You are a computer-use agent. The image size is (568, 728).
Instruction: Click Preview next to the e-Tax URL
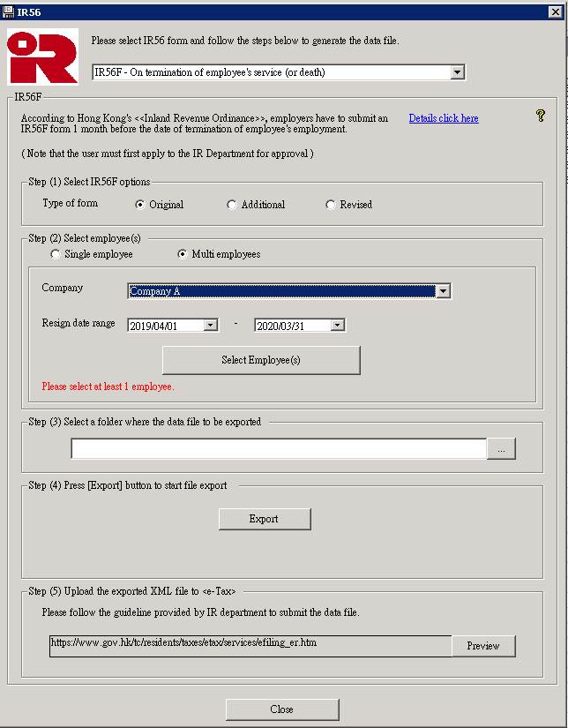click(482, 646)
